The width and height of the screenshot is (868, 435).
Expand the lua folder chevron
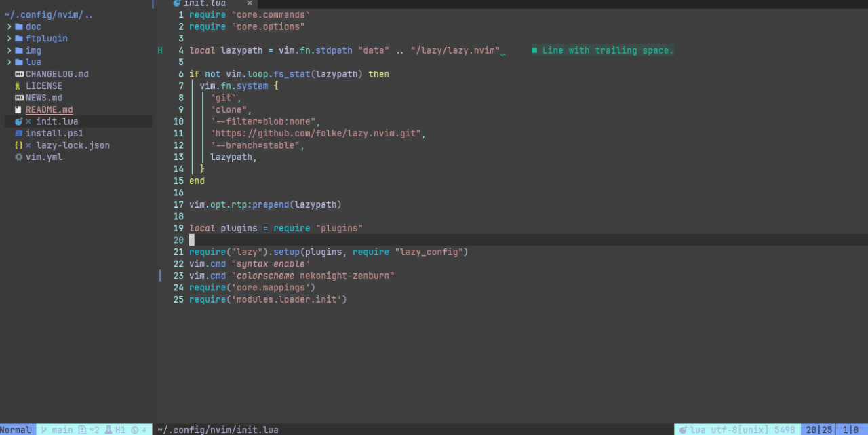pos(9,62)
